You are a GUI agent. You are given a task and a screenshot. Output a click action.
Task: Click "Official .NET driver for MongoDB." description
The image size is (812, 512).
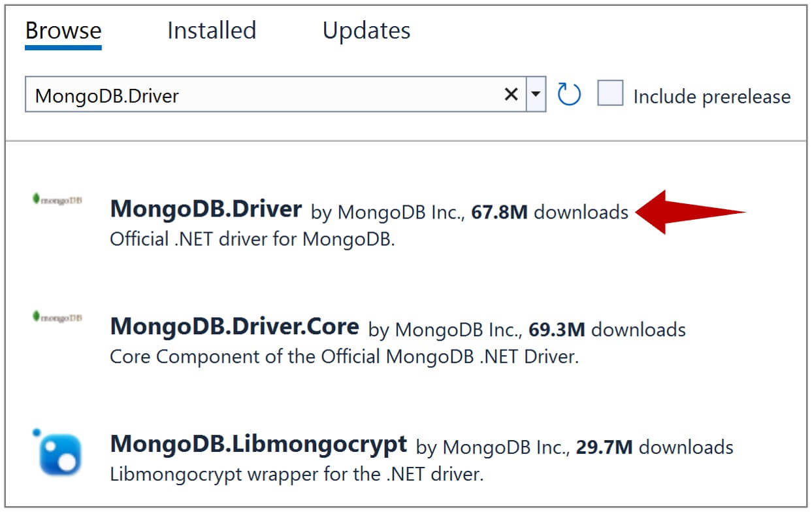click(253, 239)
